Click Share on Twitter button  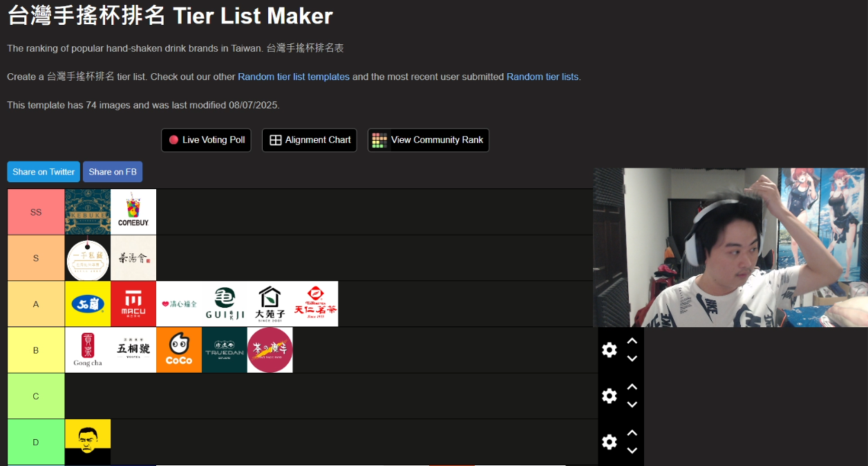pos(44,172)
